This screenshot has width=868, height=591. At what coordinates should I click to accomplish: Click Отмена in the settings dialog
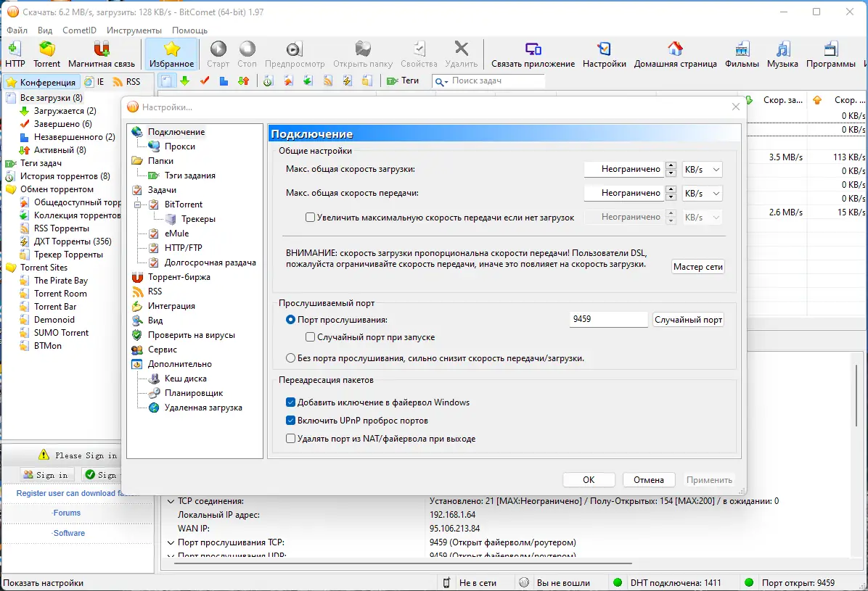[x=648, y=480]
